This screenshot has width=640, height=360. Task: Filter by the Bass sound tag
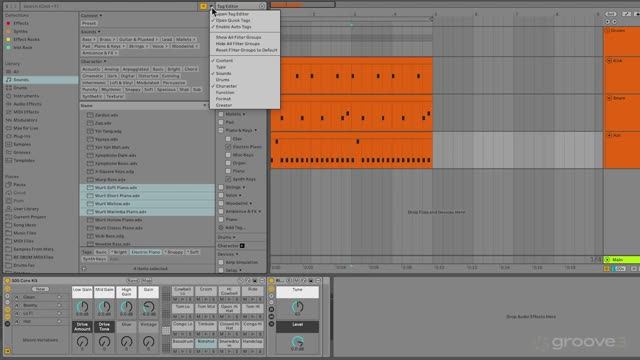pos(88,40)
